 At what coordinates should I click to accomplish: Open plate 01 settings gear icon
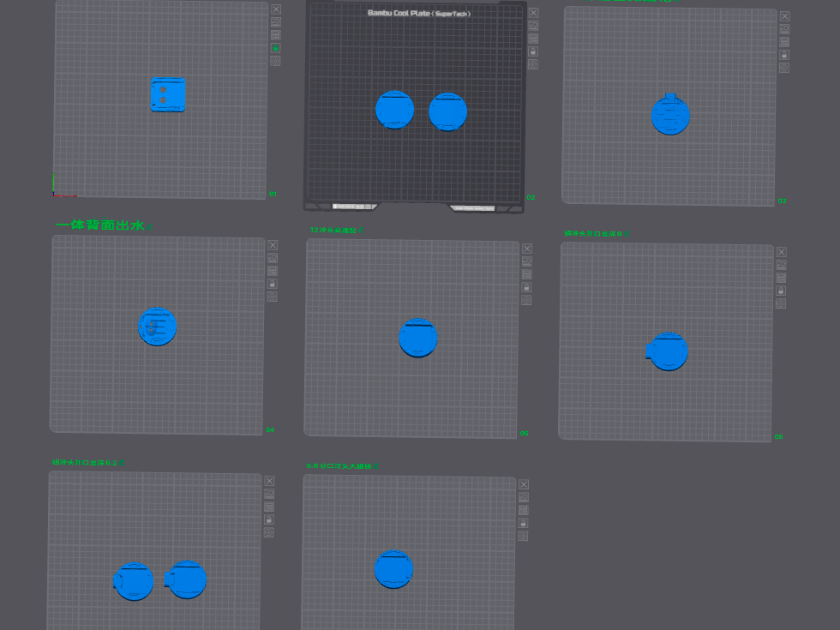tap(276, 61)
